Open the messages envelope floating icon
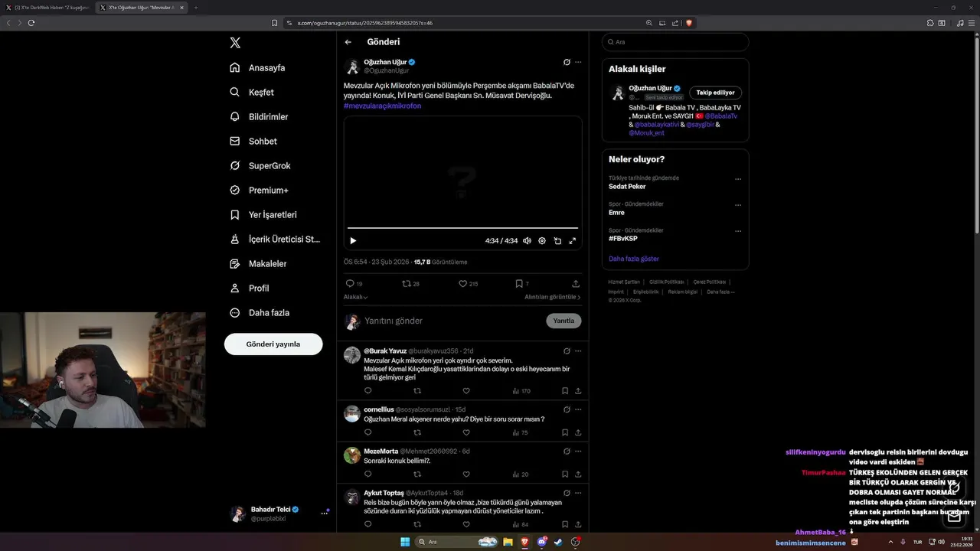 click(x=954, y=517)
